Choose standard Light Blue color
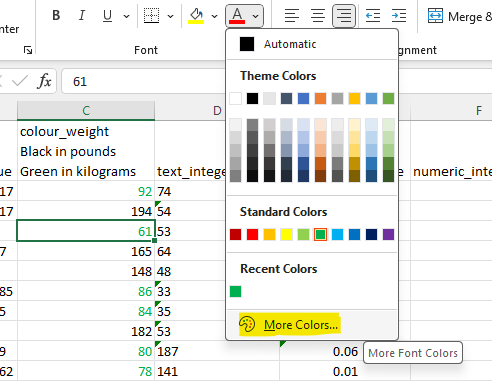The width and height of the screenshot is (492, 381). coord(337,235)
